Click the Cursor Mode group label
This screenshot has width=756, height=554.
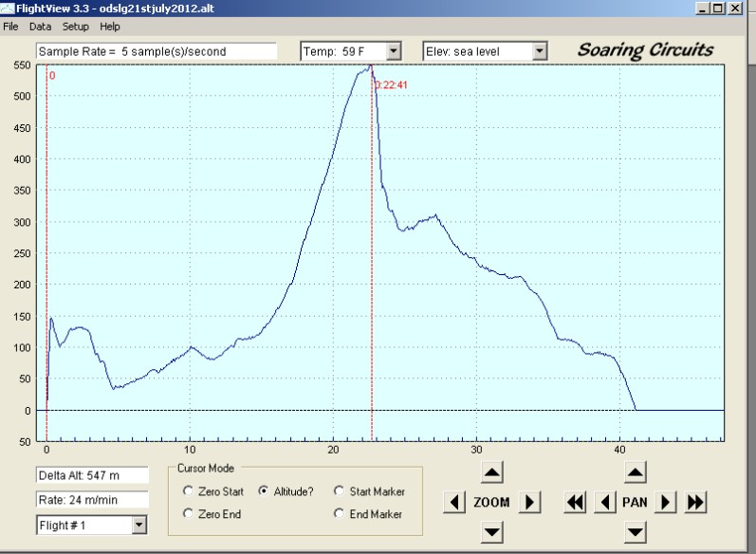coord(206,469)
